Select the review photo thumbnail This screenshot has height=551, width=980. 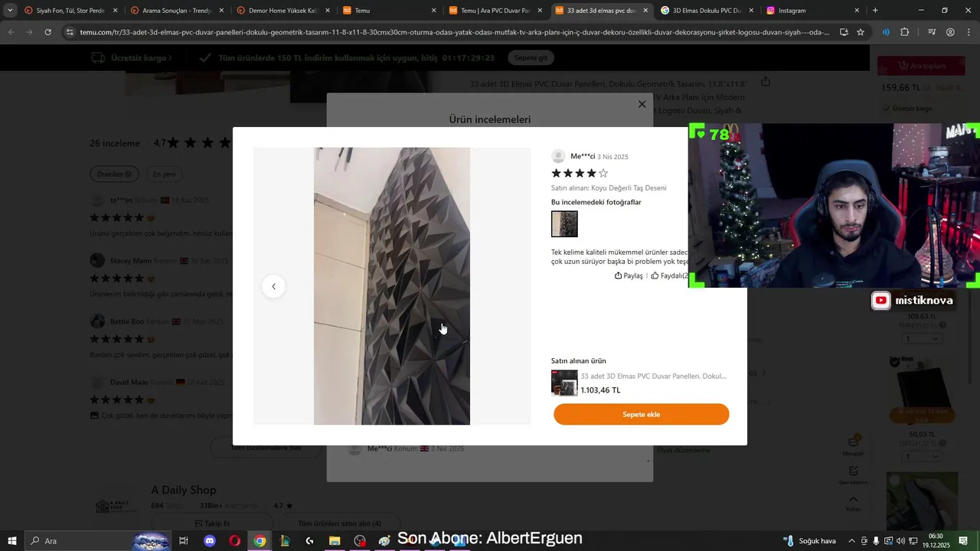564,224
